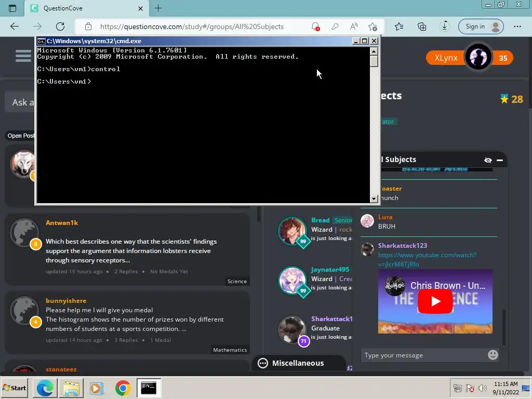Open the XLynx user profile badge
The width and height of the screenshot is (532, 399).
[469, 58]
